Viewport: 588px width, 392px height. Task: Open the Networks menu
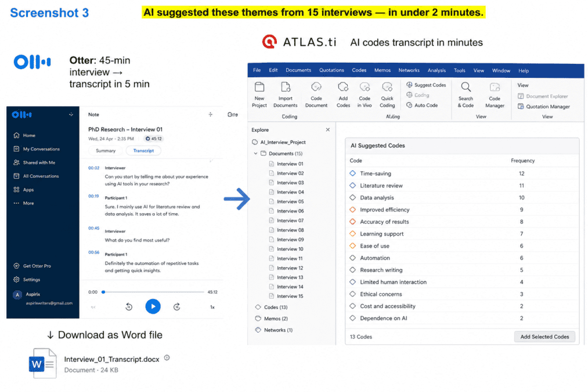click(x=409, y=70)
